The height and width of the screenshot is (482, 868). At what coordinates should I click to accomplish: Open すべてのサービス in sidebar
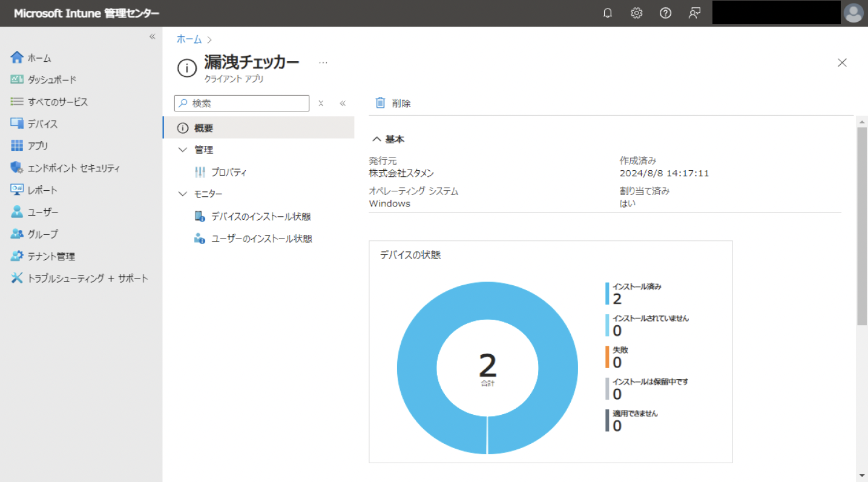click(58, 102)
